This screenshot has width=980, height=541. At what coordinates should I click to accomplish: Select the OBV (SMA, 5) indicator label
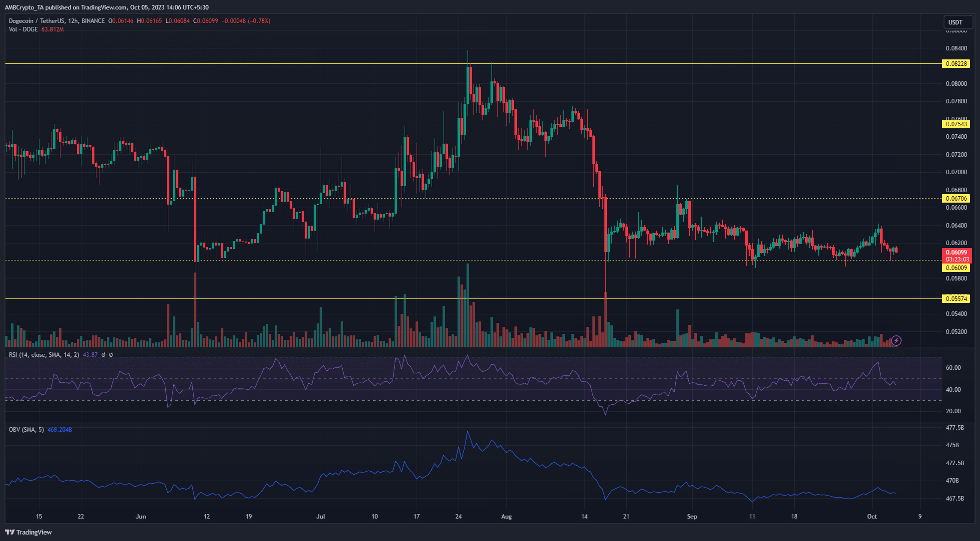tap(26, 429)
